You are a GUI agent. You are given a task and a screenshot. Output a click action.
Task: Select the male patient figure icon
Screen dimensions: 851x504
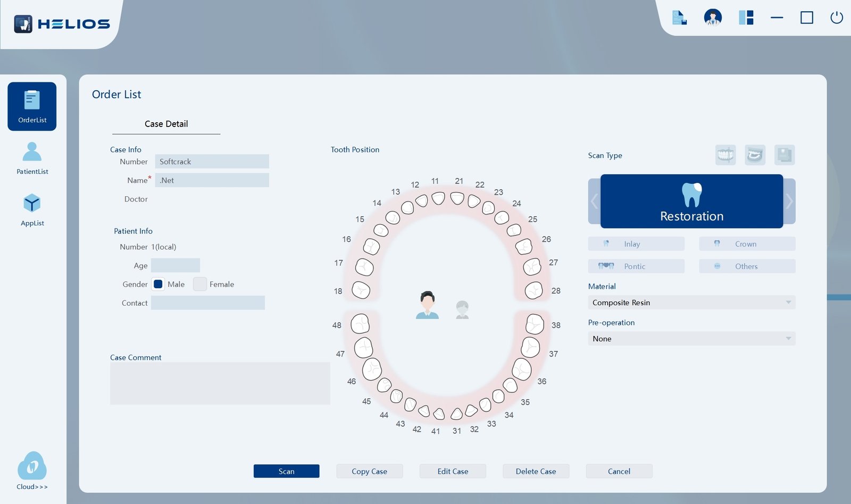tap(427, 305)
